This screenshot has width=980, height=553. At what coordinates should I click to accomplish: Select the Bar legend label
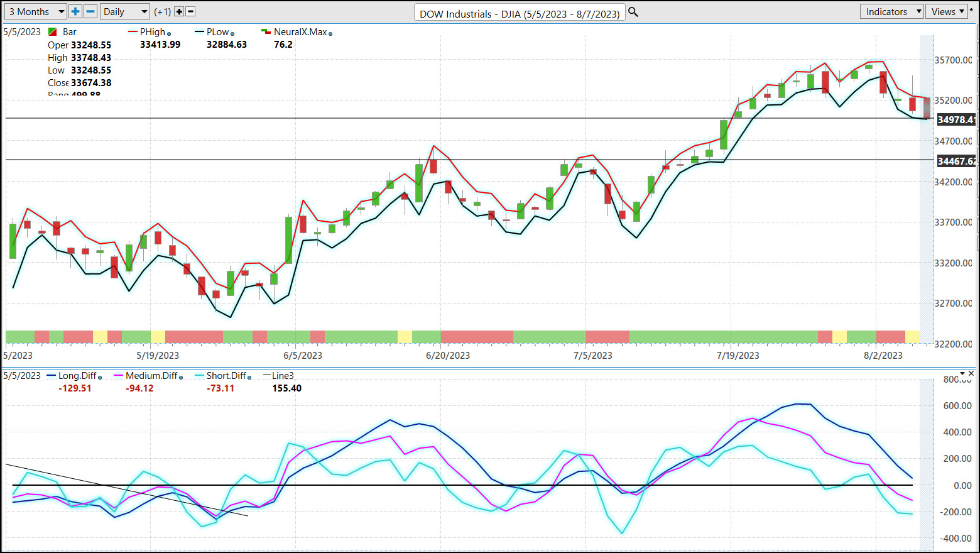pos(70,32)
